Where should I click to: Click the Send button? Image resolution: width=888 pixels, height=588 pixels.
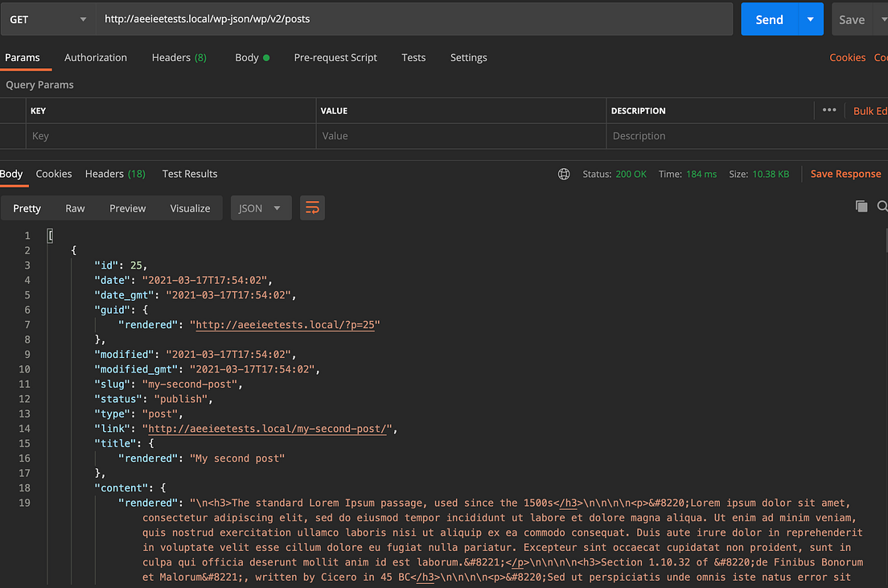click(769, 19)
